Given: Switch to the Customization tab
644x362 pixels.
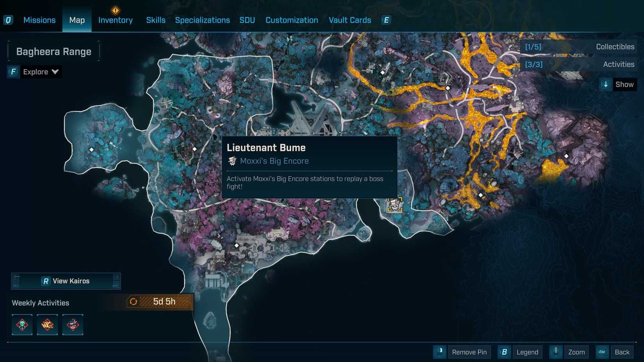Looking at the screenshot, I should [x=292, y=20].
